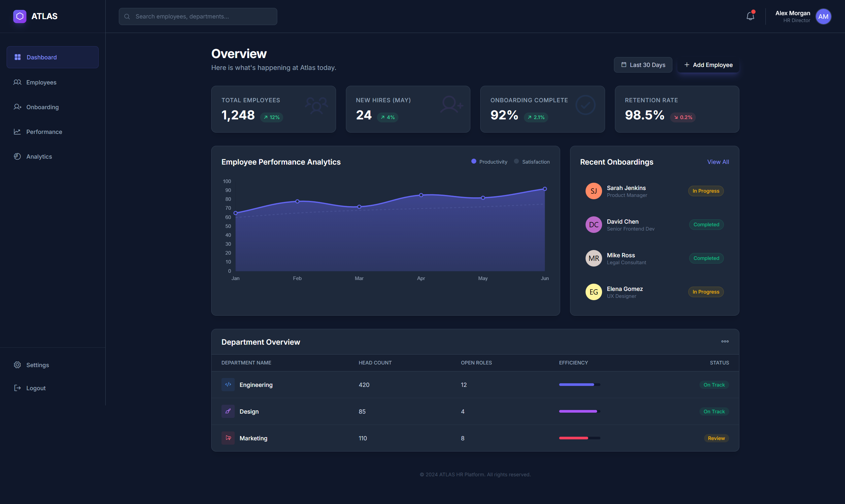This screenshot has height=504, width=845.
Task: Click the ATLAS logo icon
Action: click(x=19, y=16)
